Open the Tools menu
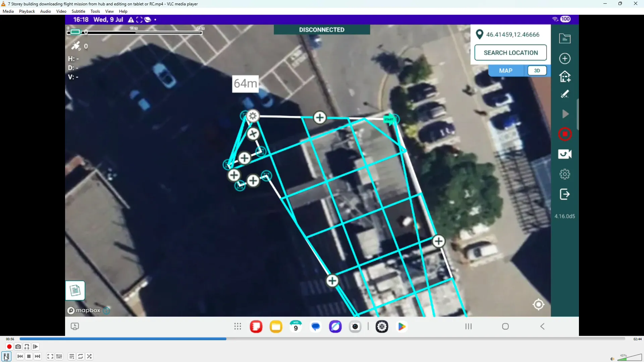This screenshot has width=644, height=362. pyautogui.click(x=95, y=11)
